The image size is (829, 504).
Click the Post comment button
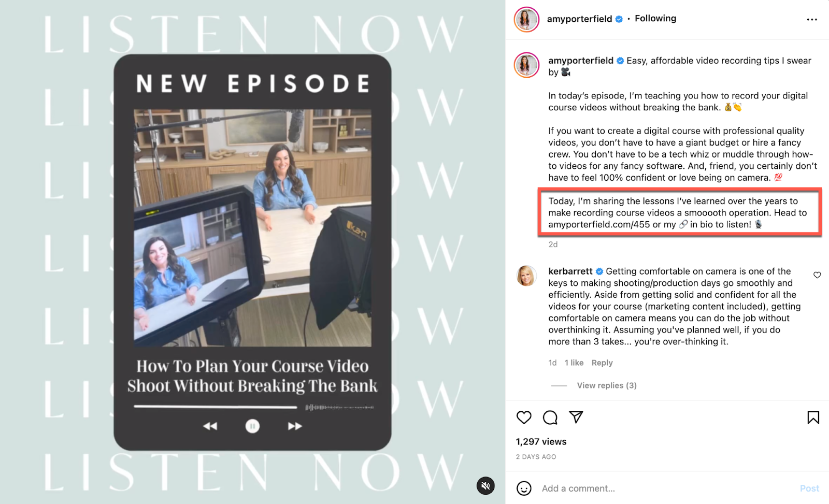[x=809, y=488]
